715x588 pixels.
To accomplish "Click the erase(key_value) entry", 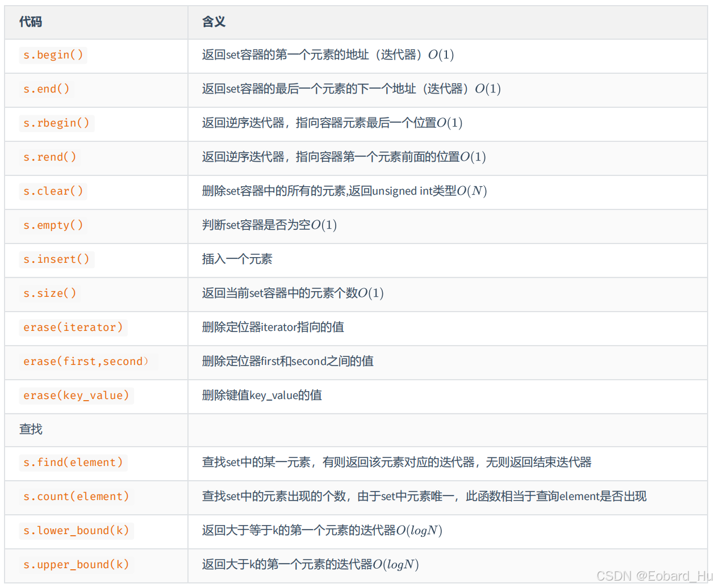I will click(77, 396).
